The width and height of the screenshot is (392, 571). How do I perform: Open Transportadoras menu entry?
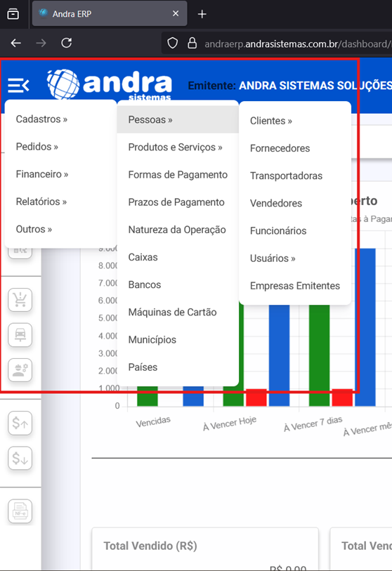pyautogui.click(x=295, y=176)
